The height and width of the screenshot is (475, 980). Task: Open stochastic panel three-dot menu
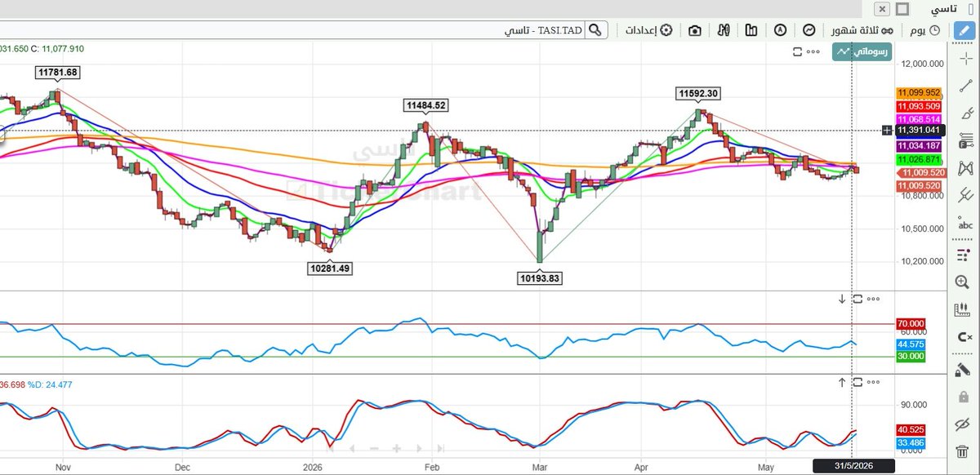tap(873, 382)
